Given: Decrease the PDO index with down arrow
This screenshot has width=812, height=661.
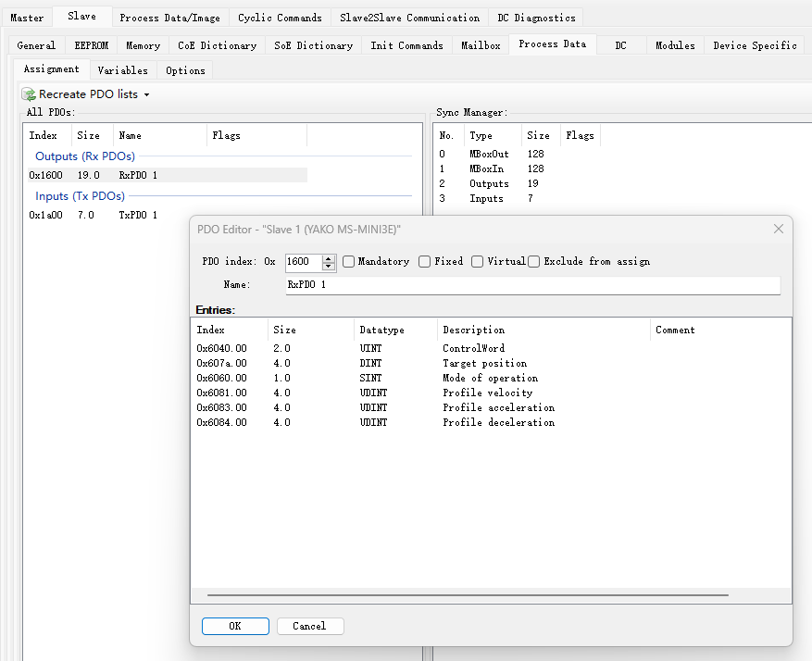Looking at the screenshot, I should [329, 266].
